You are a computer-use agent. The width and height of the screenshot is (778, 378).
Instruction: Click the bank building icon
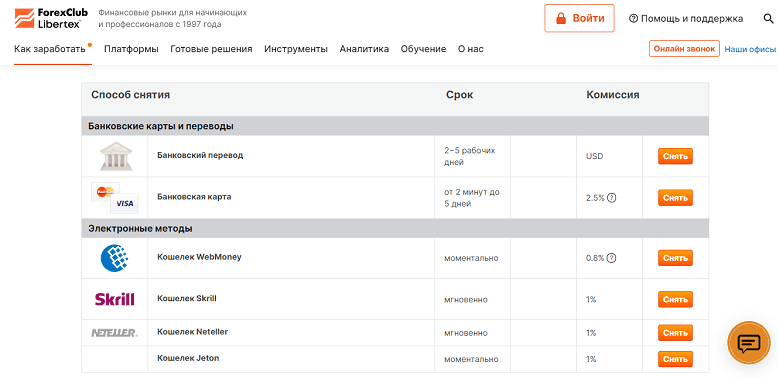pyautogui.click(x=116, y=156)
